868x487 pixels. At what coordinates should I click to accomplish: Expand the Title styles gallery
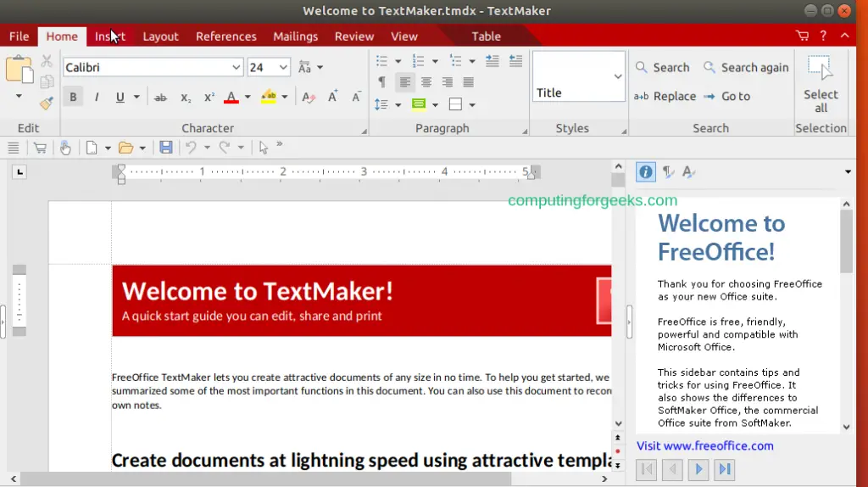(618, 76)
